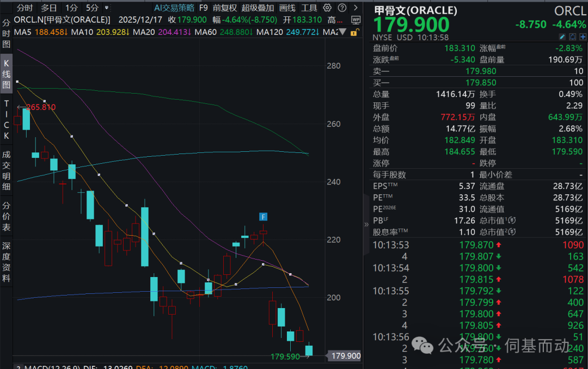588x369 pixels.
Task: Click 换手 value 0.49%
Action: coord(571,94)
